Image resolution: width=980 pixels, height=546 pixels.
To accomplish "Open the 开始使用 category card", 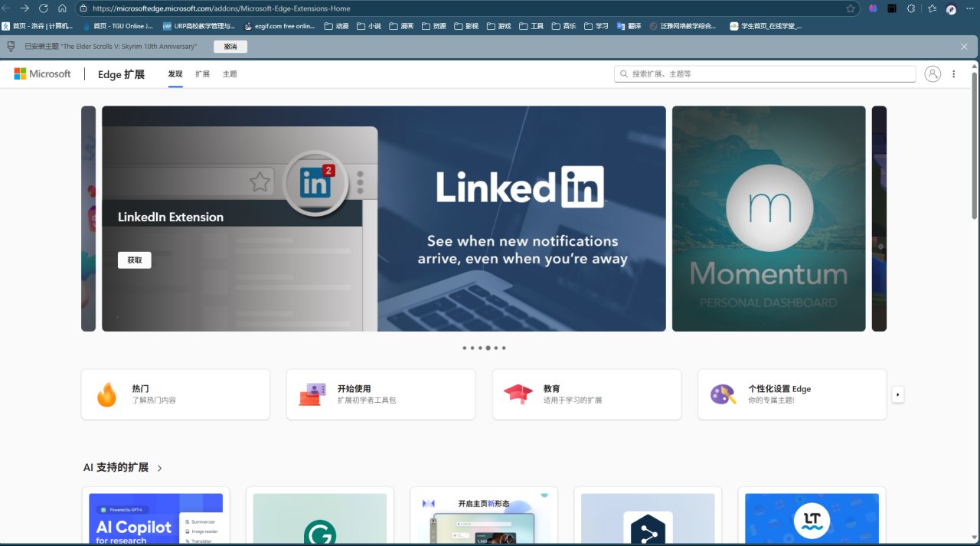I will click(x=381, y=394).
